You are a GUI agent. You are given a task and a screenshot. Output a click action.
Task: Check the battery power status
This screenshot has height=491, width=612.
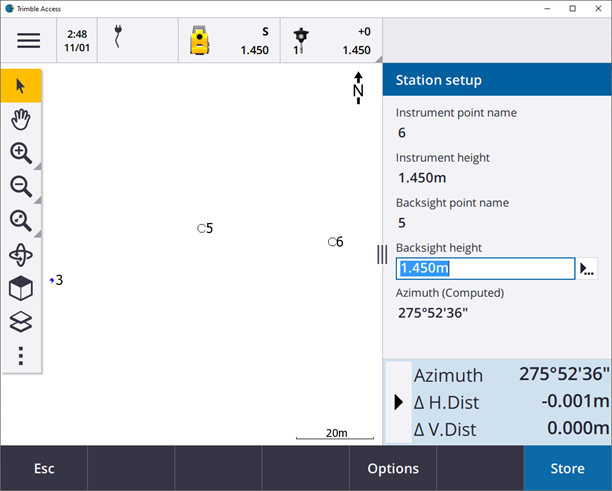(119, 40)
